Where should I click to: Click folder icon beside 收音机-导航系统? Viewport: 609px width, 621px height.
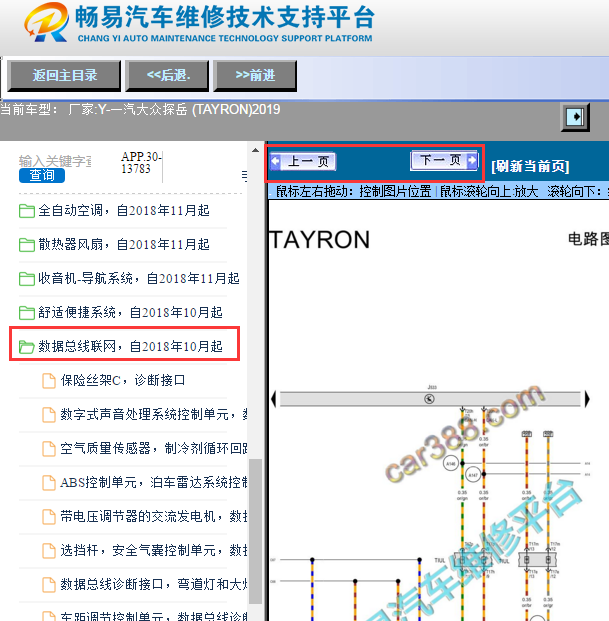[x=27, y=279]
